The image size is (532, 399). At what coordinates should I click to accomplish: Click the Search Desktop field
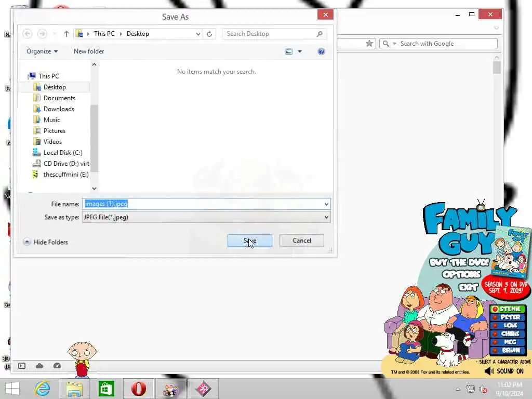tap(270, 34)
